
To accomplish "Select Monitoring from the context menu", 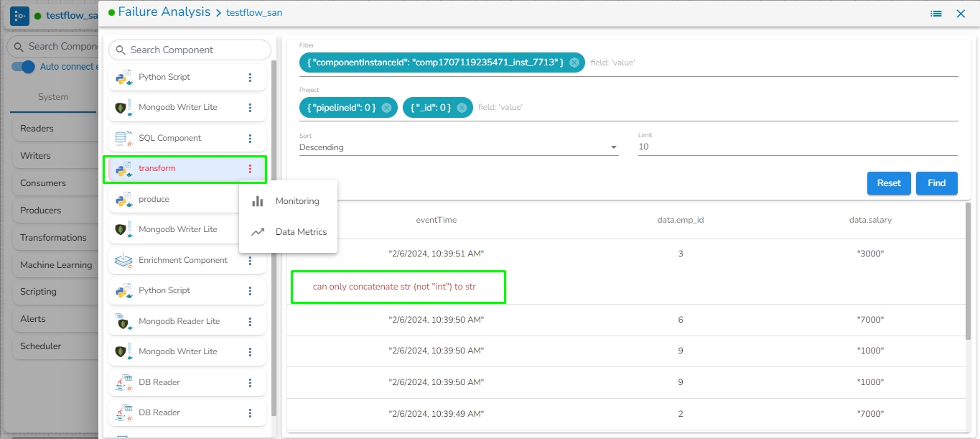I will 288,201.
